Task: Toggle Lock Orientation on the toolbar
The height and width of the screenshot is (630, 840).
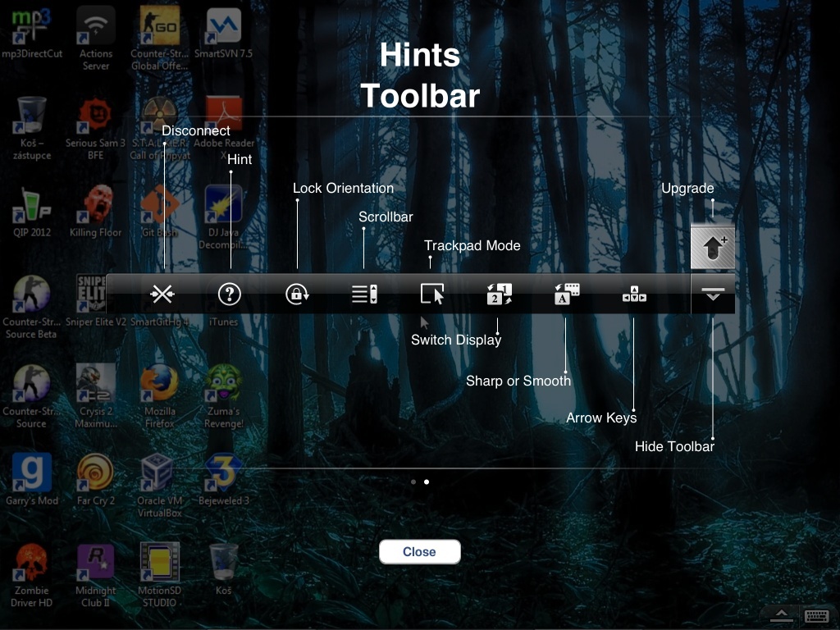Action: click(x=296, y=294)
